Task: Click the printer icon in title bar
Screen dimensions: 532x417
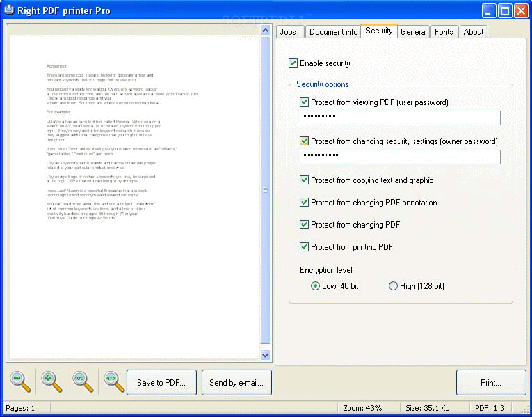Action: coord(9,10)
